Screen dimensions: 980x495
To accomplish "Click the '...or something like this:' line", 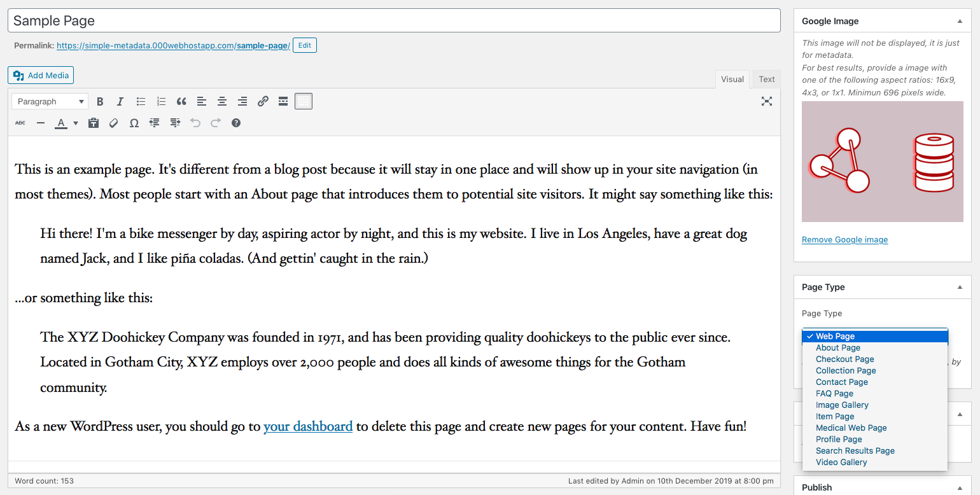I will point(84,298).
